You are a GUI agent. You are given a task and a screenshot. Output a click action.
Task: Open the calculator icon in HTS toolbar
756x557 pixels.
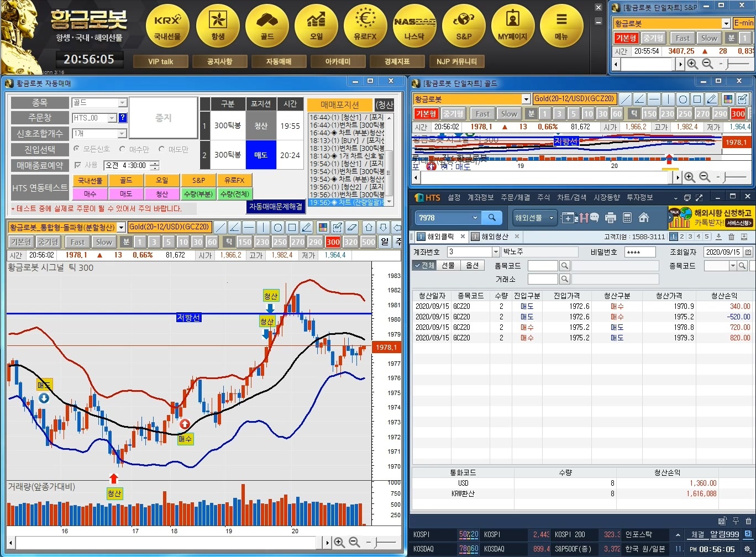point(627,218)
